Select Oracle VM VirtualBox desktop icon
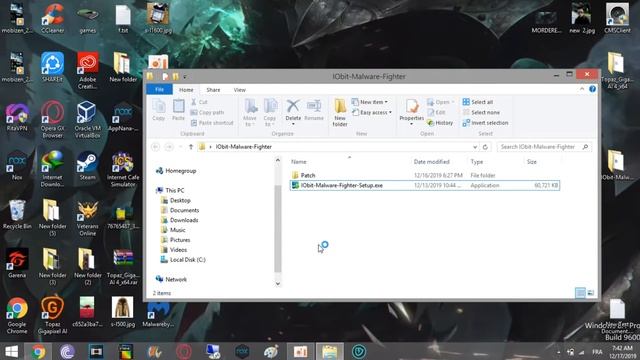This screenshot has width=640, height=360. pyautogui.click(x=87, y=120)
